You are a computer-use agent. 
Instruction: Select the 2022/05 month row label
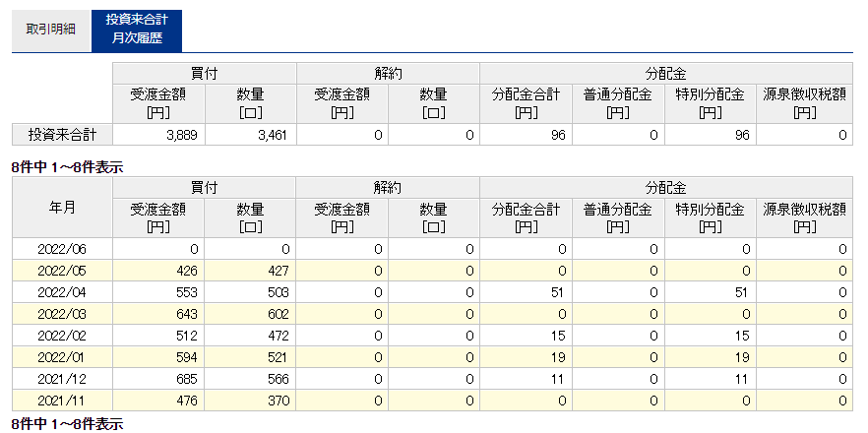point(62,271)
